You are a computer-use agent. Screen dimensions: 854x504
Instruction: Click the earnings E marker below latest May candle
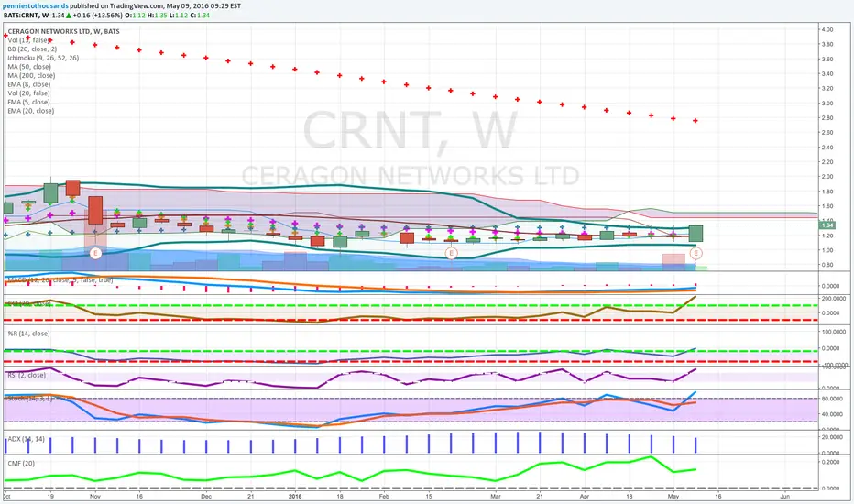[695, 253]
